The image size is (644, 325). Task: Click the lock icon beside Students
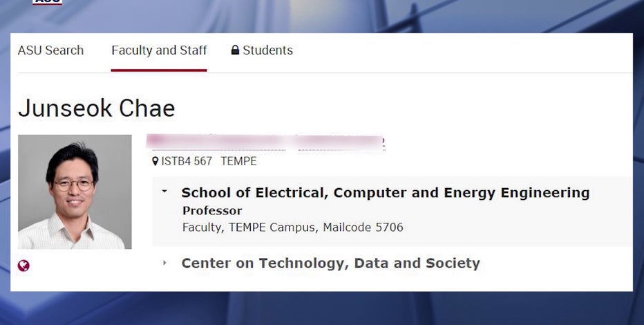click(235, 50)
